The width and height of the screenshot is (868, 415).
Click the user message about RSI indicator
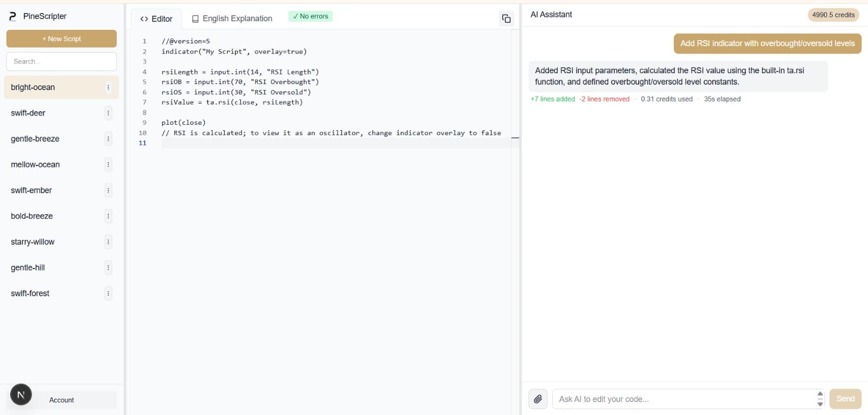(x=767, y=43)
